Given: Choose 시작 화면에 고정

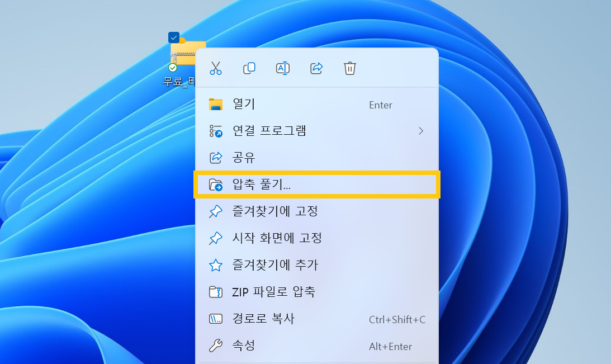Looking at the screenshot, I should (317, 238).
